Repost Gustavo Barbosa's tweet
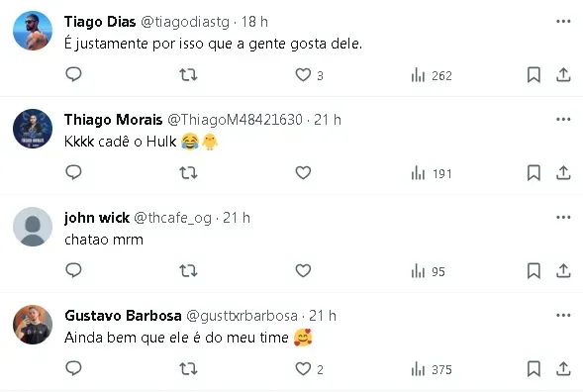The width and height of the screenshot is (583, 392). pyautogui.click(x=188, y=368)
